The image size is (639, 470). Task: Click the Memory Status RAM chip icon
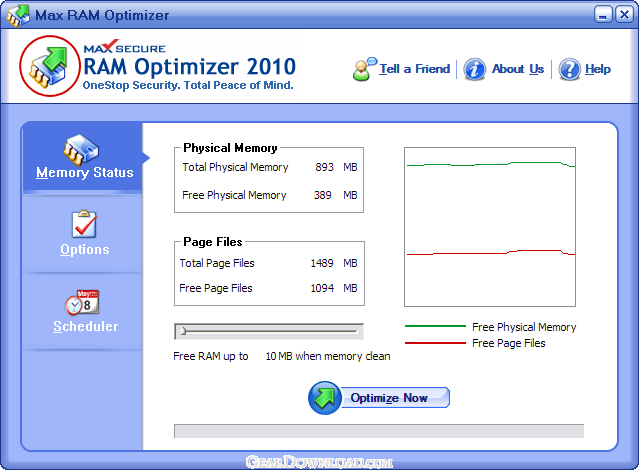pyautogui.click(x=81, y=150)
